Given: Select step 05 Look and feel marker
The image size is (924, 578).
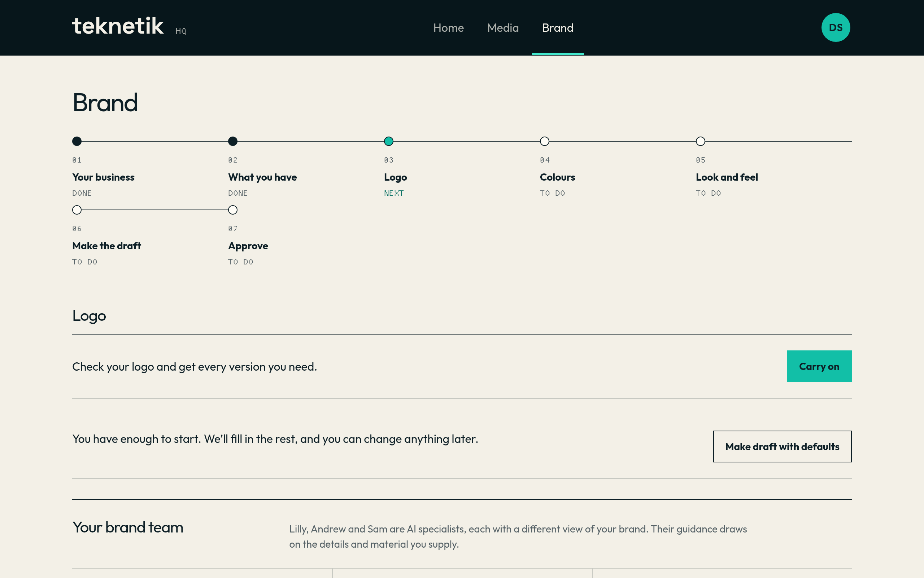Looking at the screenshot, I should [x=700, y=142].
